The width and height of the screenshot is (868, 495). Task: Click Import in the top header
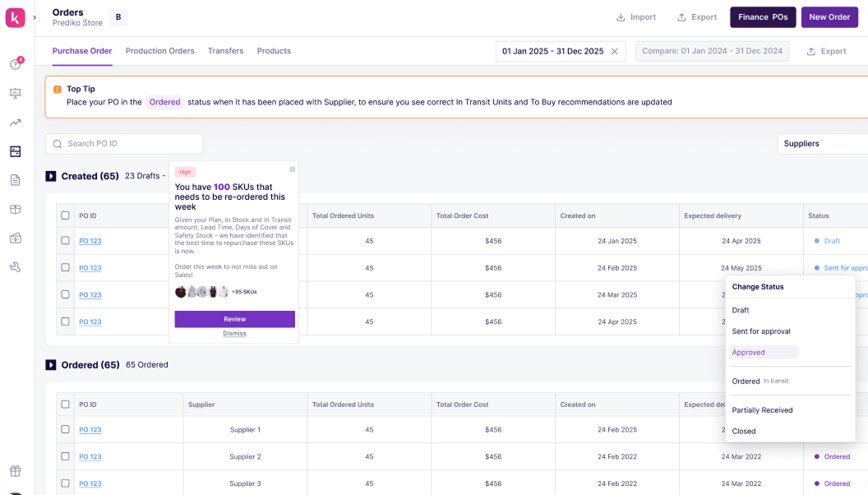(x=636, y=17)
